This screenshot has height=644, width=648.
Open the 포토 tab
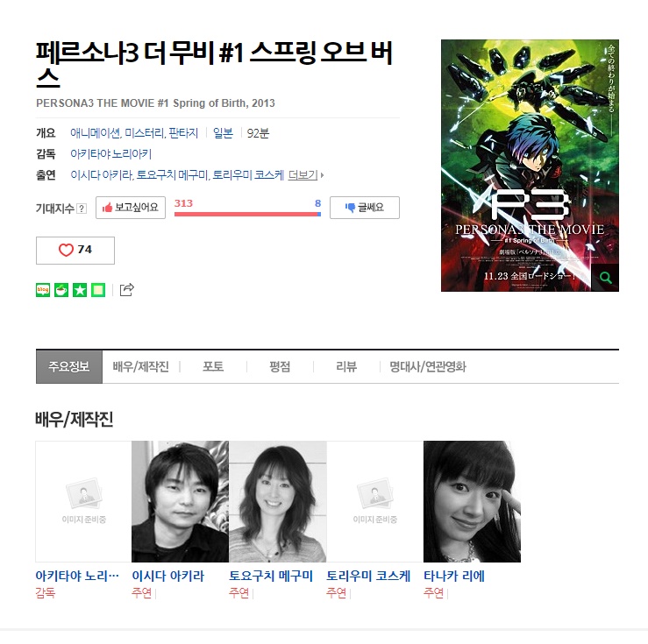(x=213, y=366)
